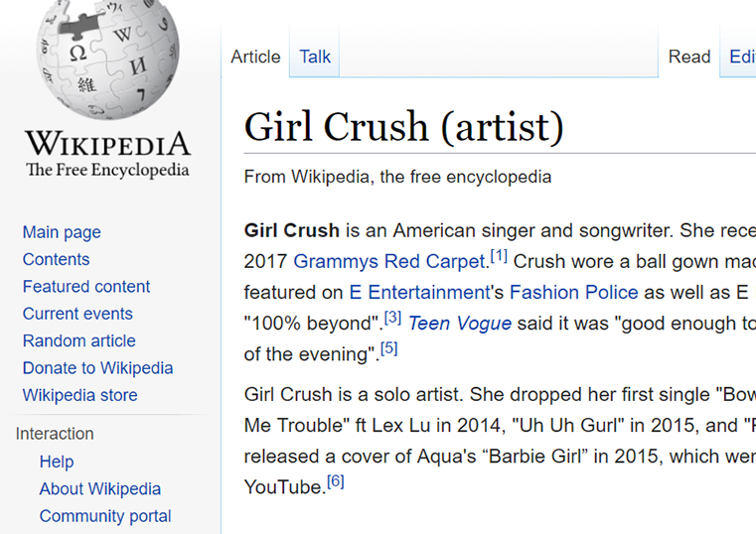Load a Random article

pyautogui.click(x=81, y=340)
